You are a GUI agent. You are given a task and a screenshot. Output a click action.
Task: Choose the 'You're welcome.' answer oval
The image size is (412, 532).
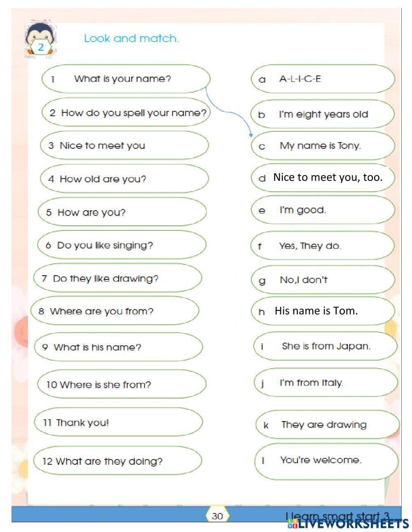[326, 460]
